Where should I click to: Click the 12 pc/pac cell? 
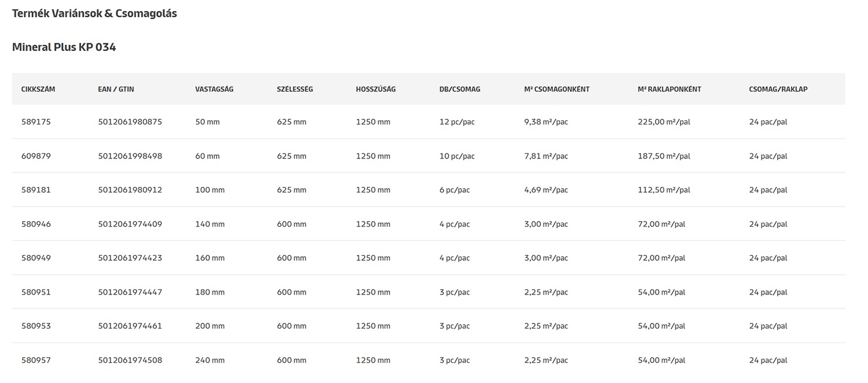pos(457,122)
